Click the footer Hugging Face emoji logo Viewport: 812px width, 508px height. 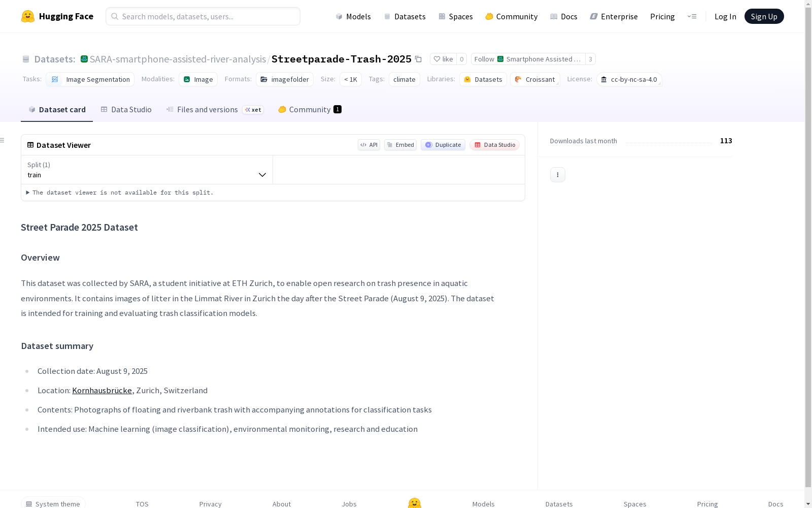415,503
